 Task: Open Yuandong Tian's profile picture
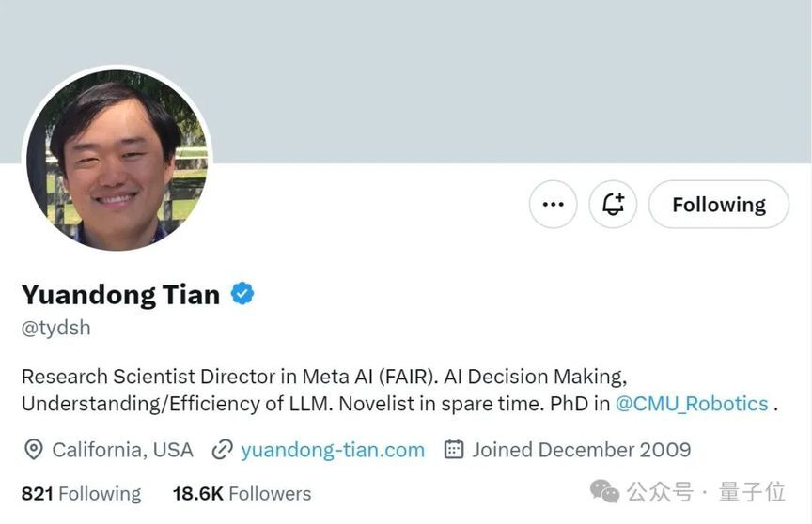point(117,160)
